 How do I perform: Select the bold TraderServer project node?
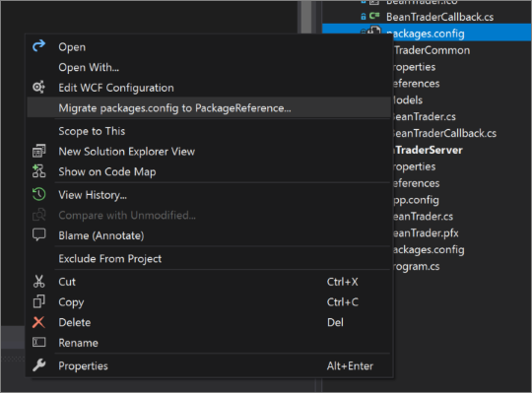[428, 150]
